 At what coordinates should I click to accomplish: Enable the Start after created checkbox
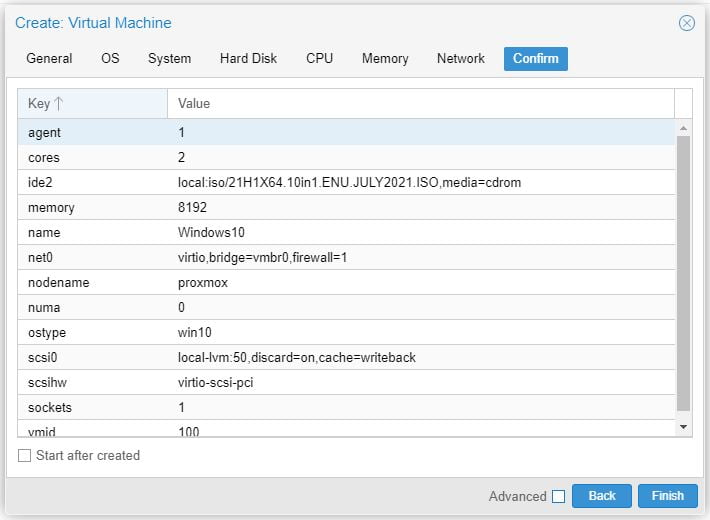(25, 456)
